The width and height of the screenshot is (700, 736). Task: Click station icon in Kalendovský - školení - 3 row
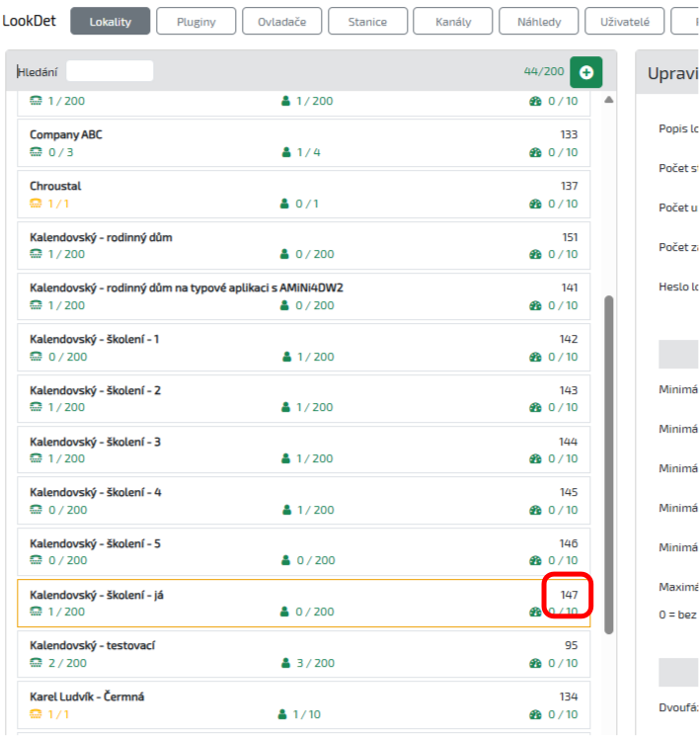[x=37, y=458]
